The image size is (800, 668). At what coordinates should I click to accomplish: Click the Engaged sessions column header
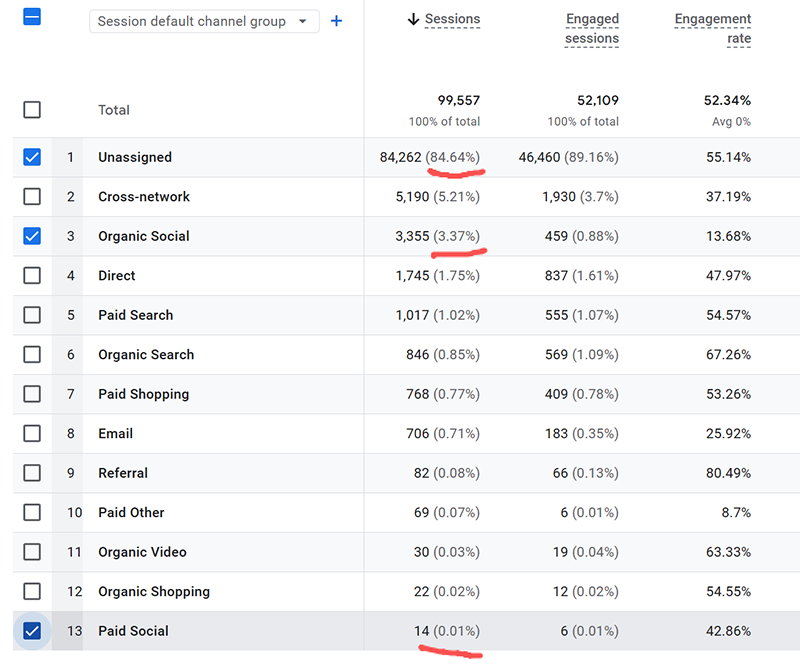[x=592, y=29]
